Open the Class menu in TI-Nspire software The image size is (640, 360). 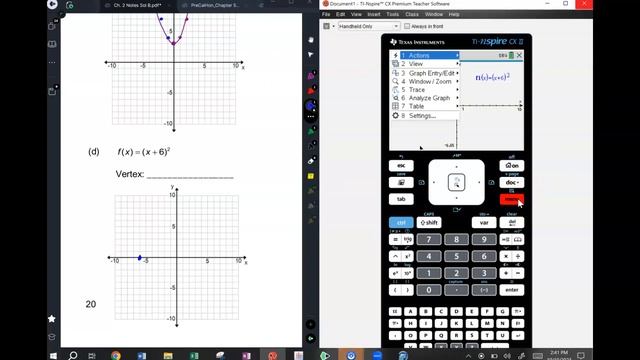click(412, 14)
